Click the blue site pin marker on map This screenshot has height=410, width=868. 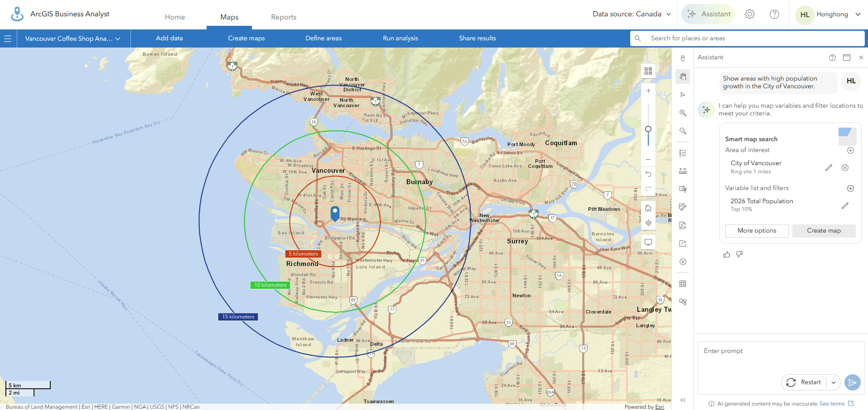tap(335, 213)
